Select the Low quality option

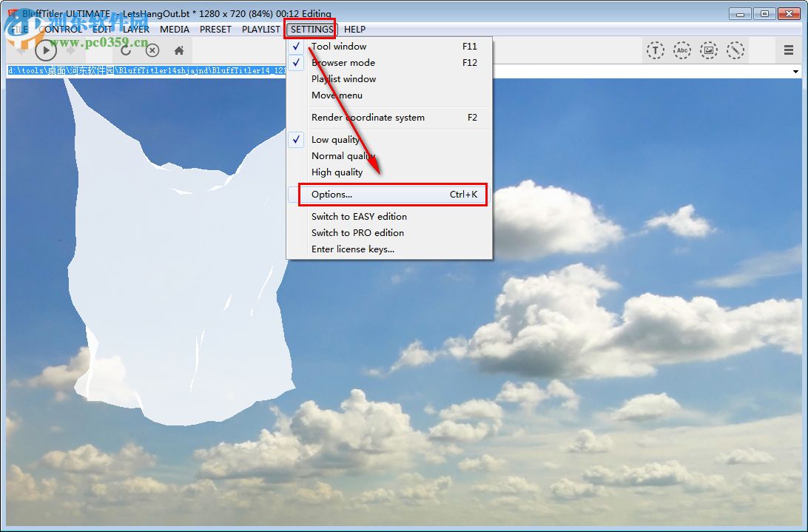(389, 140)
